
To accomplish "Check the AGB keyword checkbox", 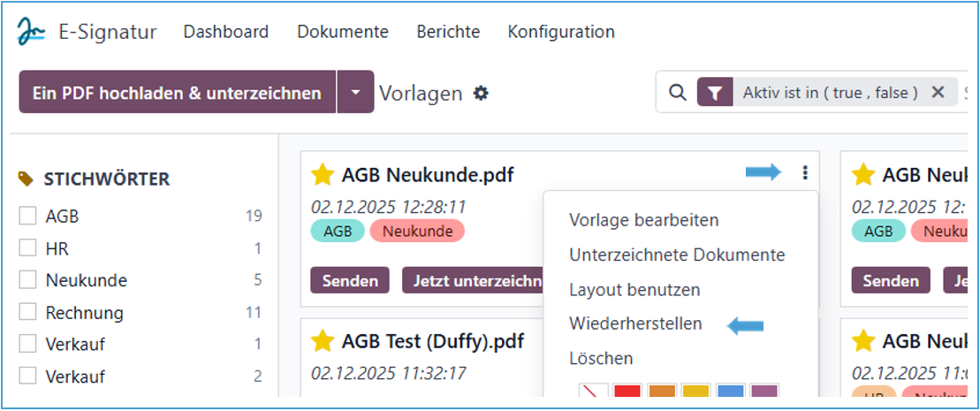I will click(28, 217).
